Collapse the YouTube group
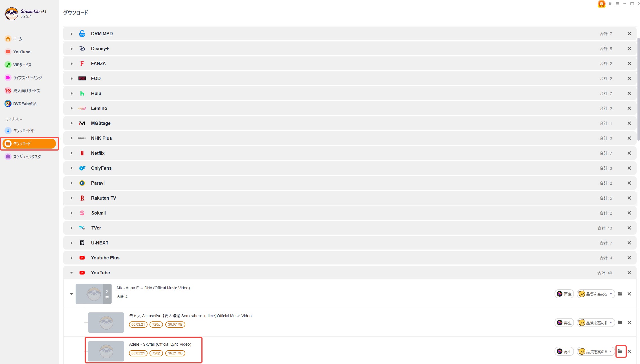 click(x=72, y=273)
